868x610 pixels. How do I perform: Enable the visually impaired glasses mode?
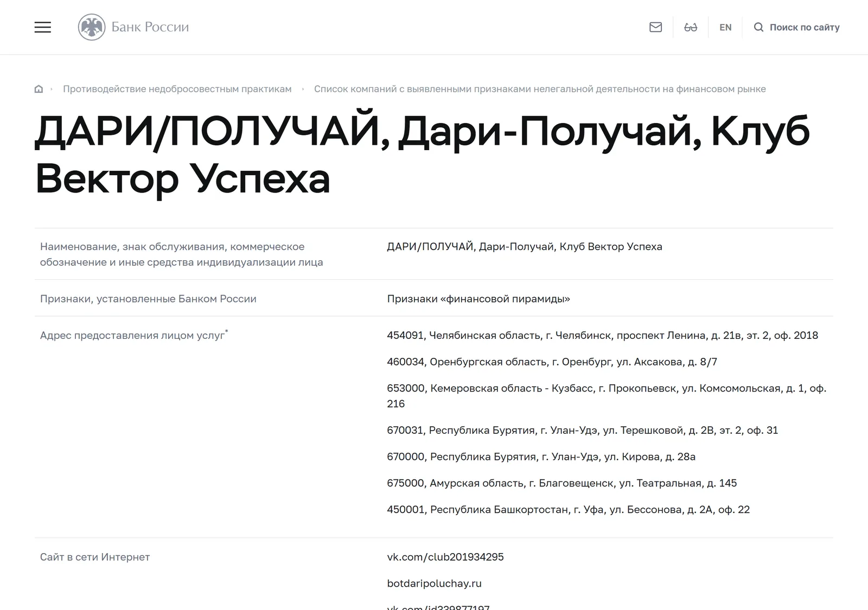click(691, 27)
